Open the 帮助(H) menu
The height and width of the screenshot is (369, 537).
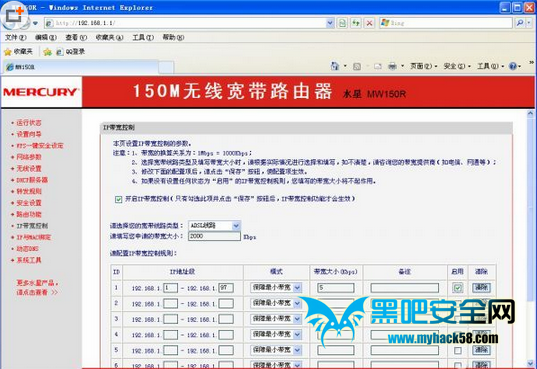click(173, 37)
